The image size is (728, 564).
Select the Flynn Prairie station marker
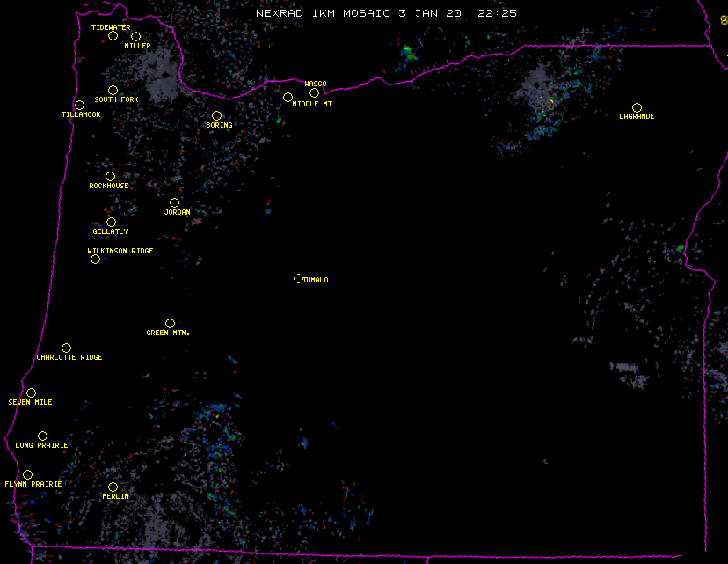pos(27,474)
